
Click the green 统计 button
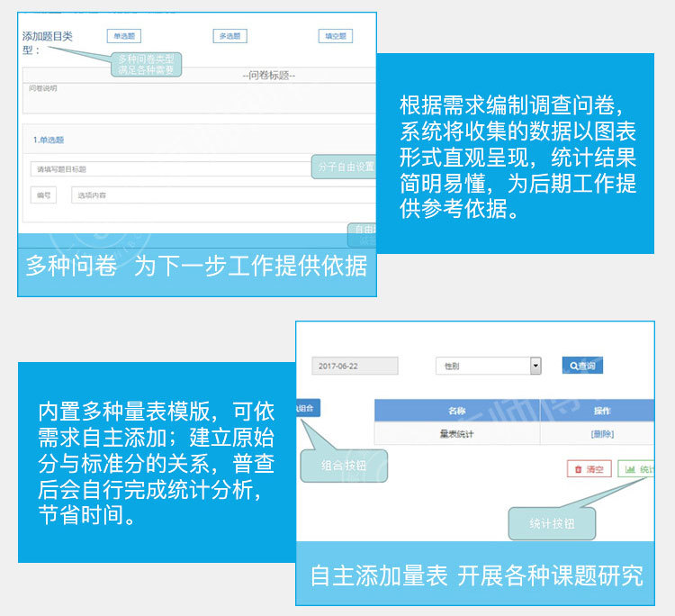(x=636, y=468)
